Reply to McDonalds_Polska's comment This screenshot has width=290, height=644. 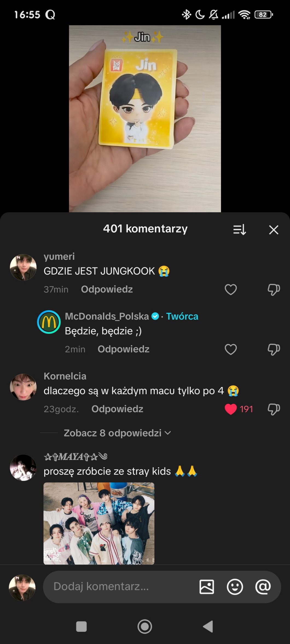[123, 349]
